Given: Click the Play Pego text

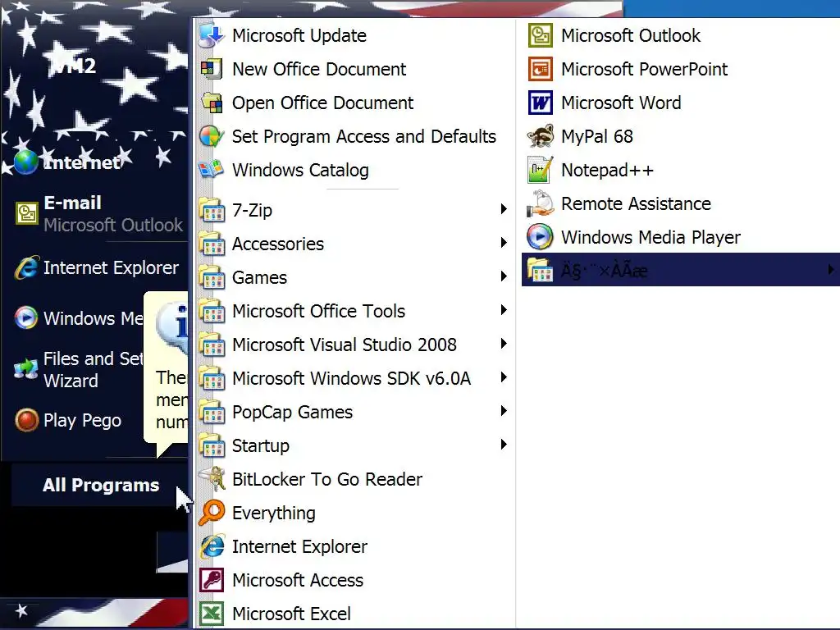Looking at the screenshot, I should [82, 421].
